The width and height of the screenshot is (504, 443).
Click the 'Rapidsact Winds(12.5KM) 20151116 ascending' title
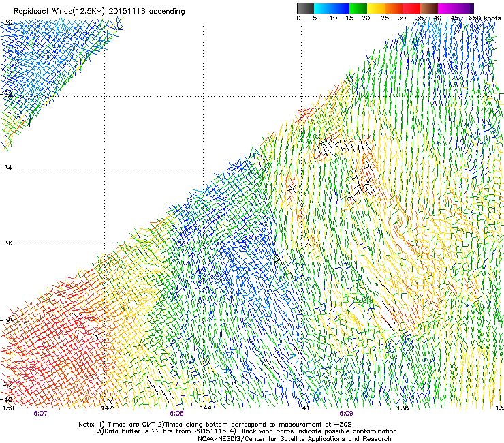99,12
